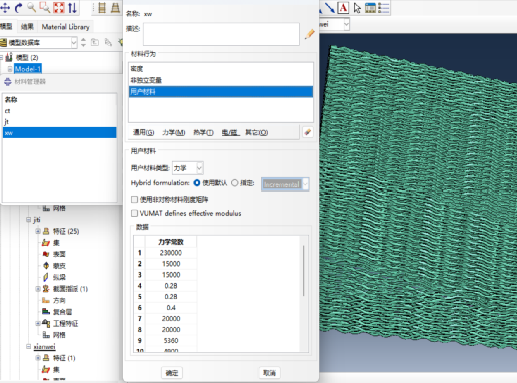517x383 pixels.
Task: Select the cursor pointer annotation tool
Action: [x=357, y=7]
